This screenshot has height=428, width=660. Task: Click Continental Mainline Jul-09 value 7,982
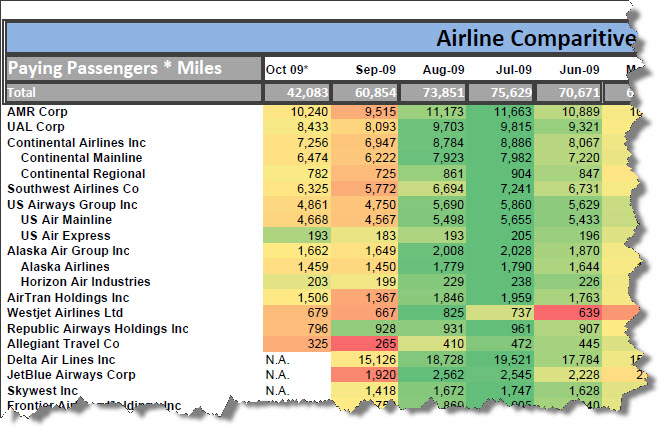pyautogui.click(x=500, y=158)
